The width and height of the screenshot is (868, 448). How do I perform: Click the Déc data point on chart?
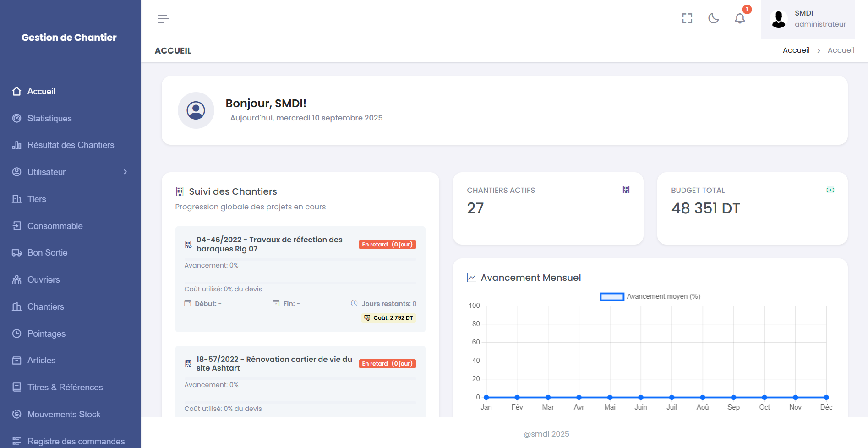coord(826,397)
